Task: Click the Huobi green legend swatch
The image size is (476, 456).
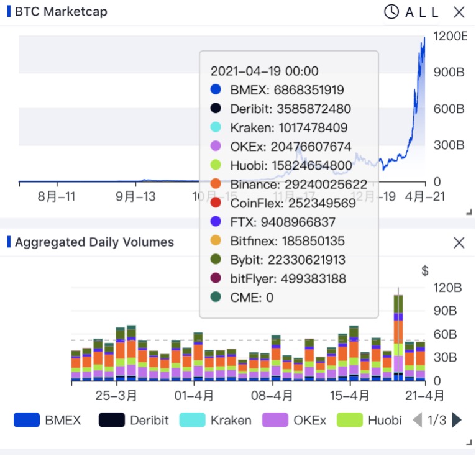Action: pyautogui.click(x=350, y=420)
